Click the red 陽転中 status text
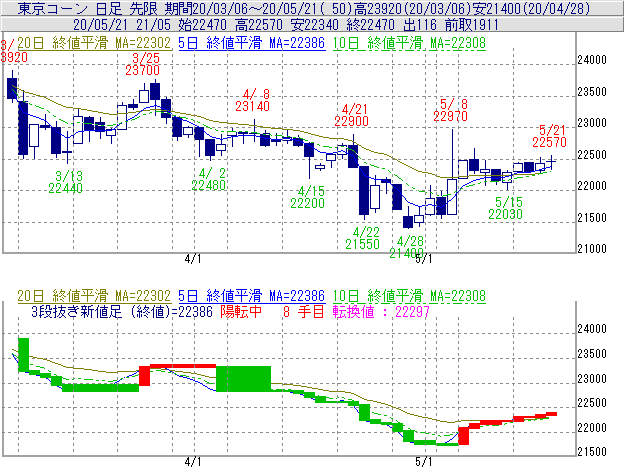The width and height of the screenshot is (624, 474). (241, 312)
